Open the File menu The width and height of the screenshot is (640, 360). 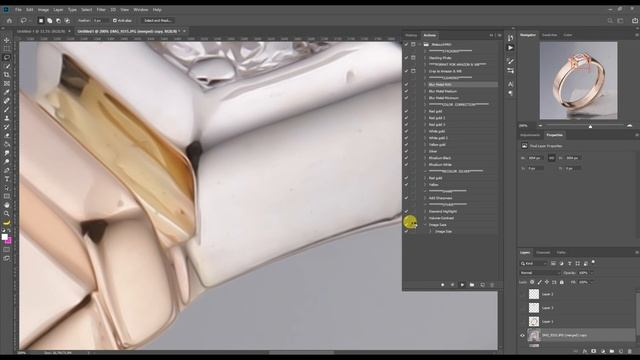click(18, 9)
